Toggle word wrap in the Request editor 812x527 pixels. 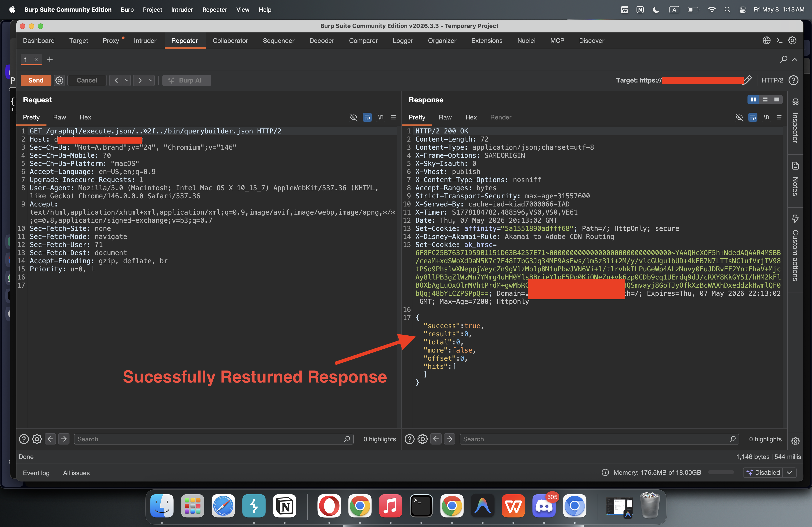tap(367, 117)
